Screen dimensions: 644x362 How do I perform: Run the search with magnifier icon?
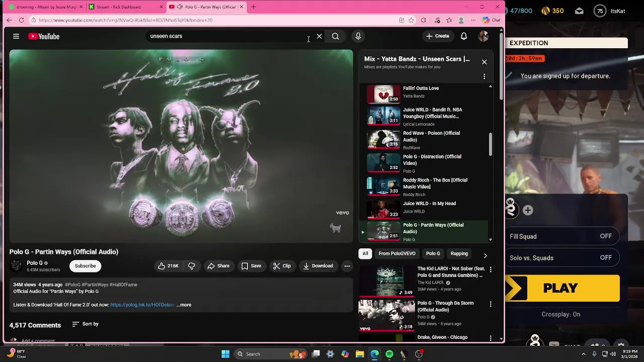(x=335, y=36)
